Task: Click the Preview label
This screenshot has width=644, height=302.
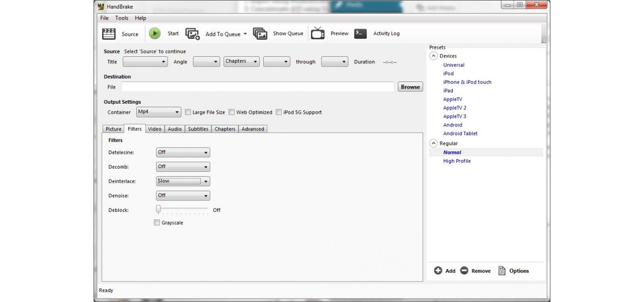Action: (340, 34)
